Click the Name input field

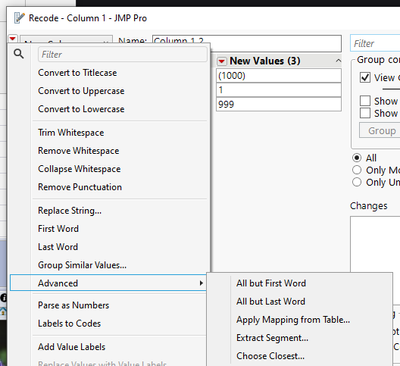(247, 43)
